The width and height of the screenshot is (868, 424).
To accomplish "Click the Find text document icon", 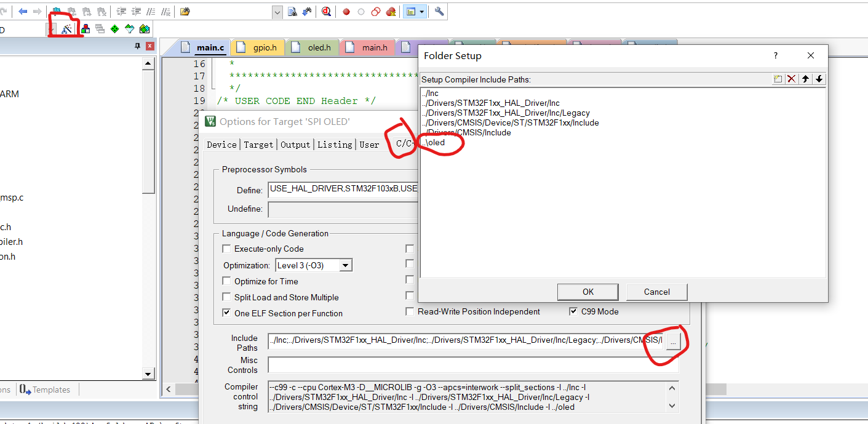I will 292,12.
